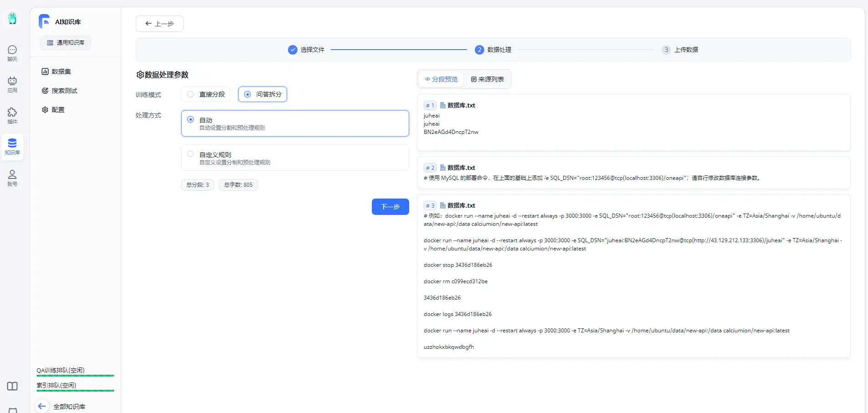The height and width of the screenshot is (413, 868).
Task: Click the AI知识库 logo icon
Action: [44, 21]
